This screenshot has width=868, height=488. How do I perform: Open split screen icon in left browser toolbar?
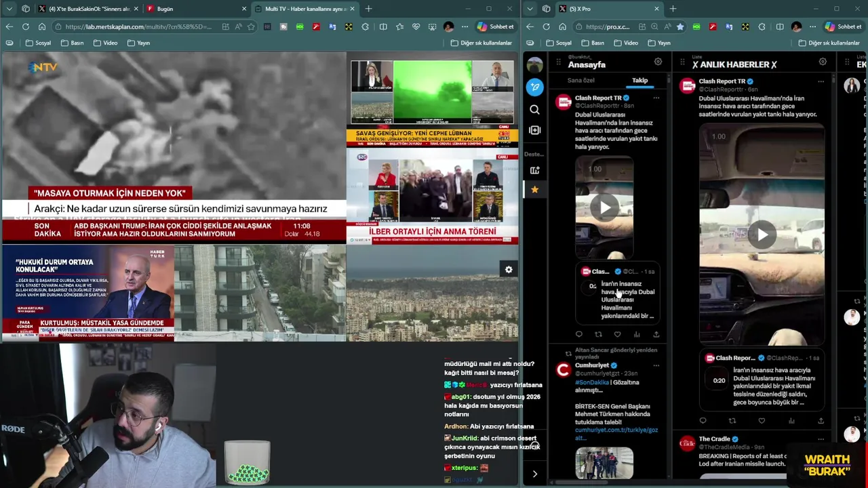383,26
